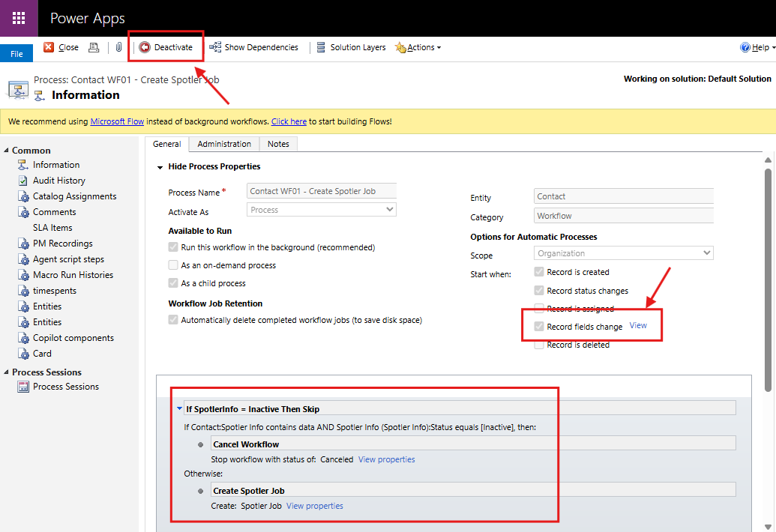The width and height of the screenshot is (776, 532).
Task: Switch to the Notes tab
Action: (278, 144)
